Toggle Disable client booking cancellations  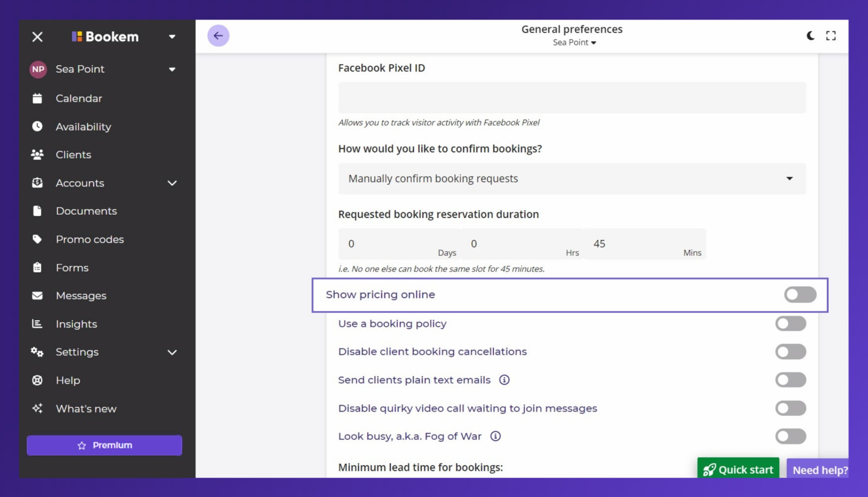(x=790, y=352)
